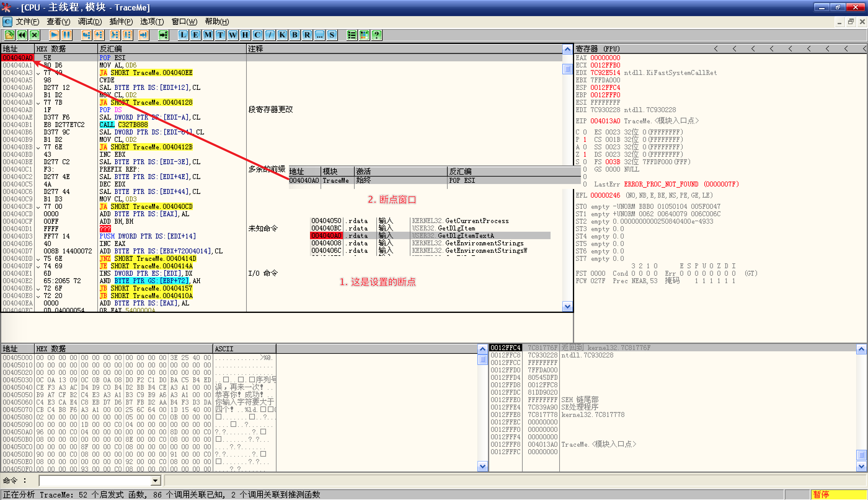Image resolution: width=868 pixels, height=500 pixels.
Task: Open the 调试(D) debug menu
Action: click(89, 22)
